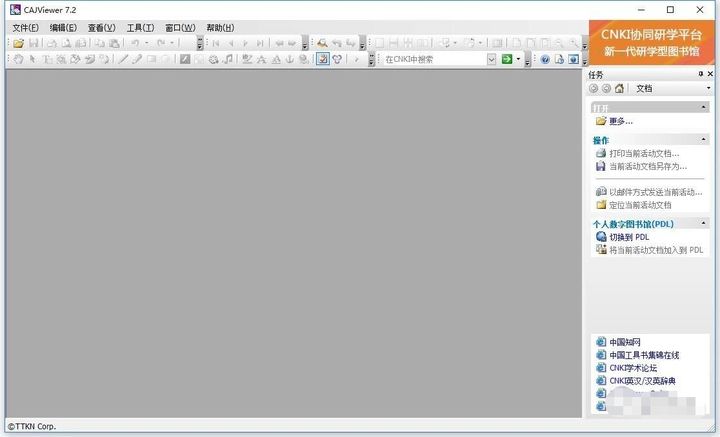Pin the 任务 task pane
This screenshot has width=720, height=437.
point(701,74)
